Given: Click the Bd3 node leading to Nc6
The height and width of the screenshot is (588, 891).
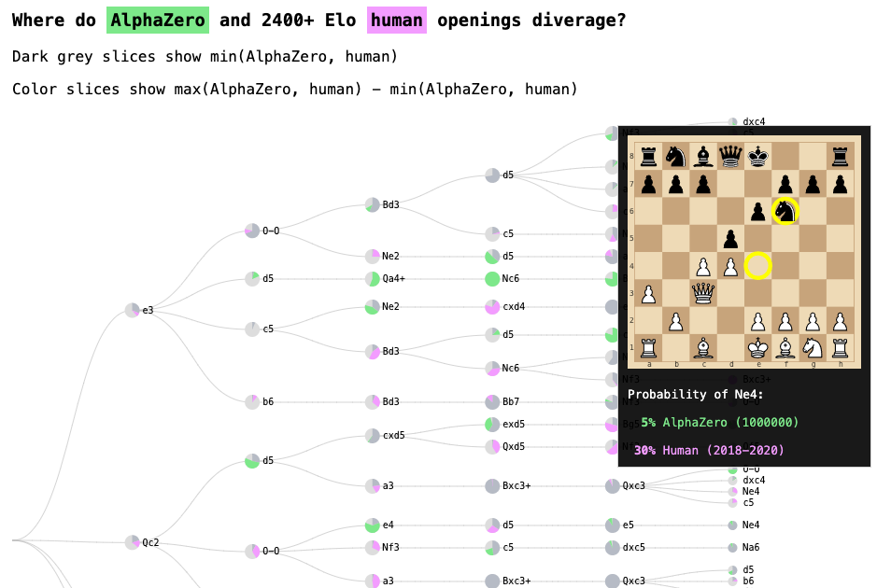Looking at the screenshot, I should pos(373,352).
